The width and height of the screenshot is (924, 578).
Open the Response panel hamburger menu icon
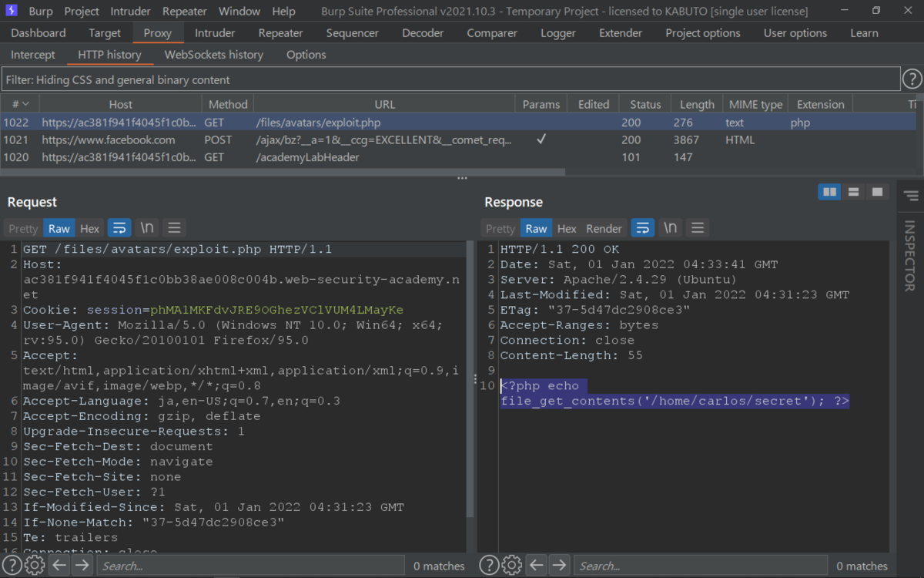[x=698, y=228]
